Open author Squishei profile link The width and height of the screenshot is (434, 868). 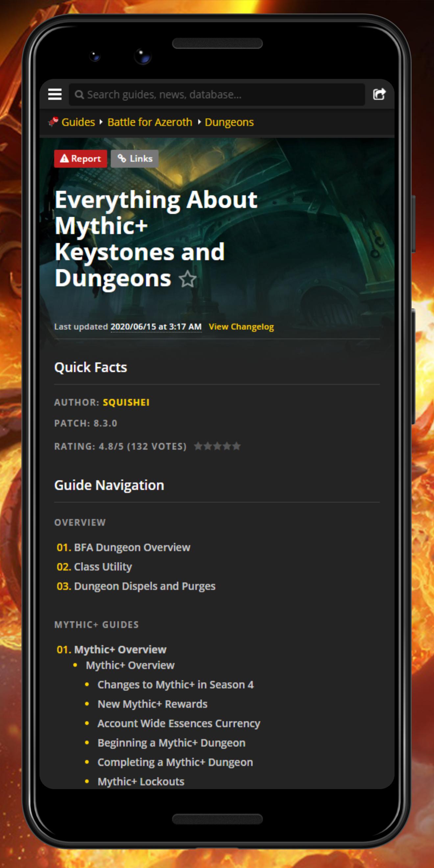(126, 402)
